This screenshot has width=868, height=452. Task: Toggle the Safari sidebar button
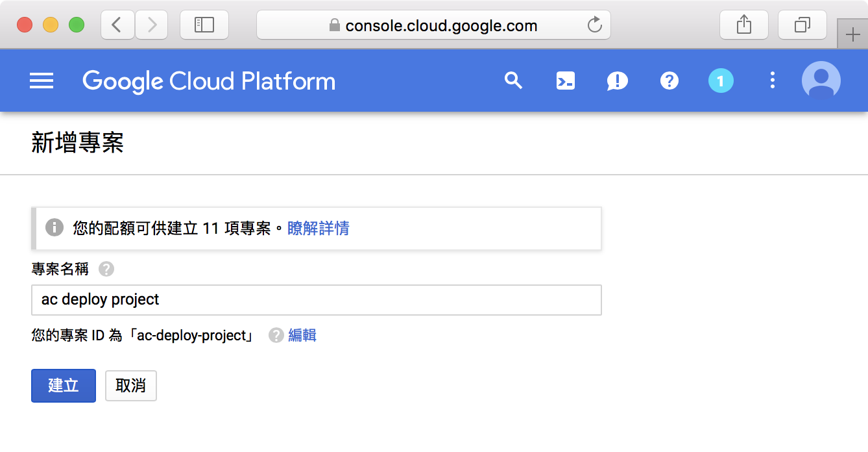pyautogui.click(x=204, y=25)
